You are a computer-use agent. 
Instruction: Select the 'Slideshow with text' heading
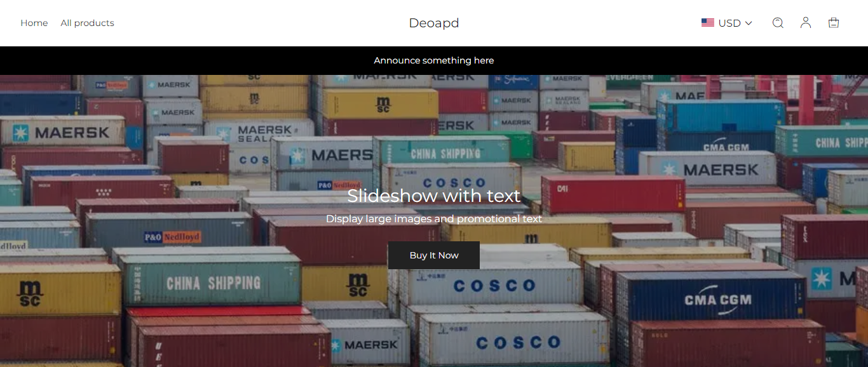tap(434, 196)
